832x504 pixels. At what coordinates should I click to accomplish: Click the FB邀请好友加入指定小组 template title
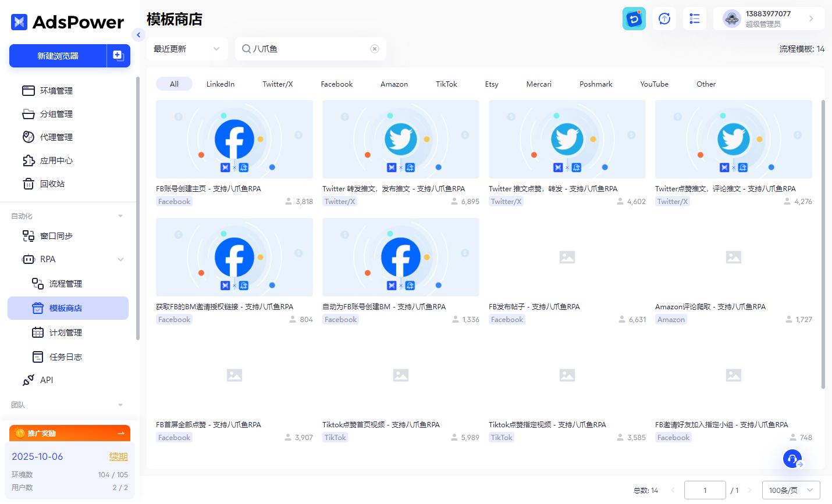pos(721,425)
